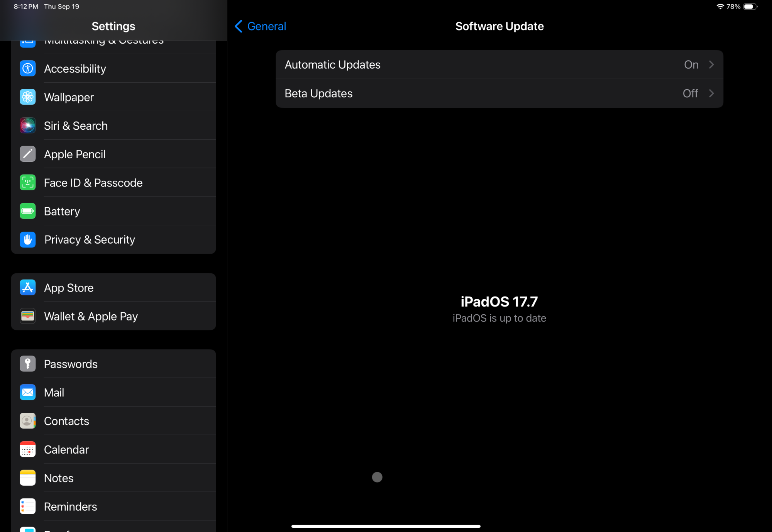
Task: Tap the Passwords key icon
Action: (x=27, y=364)
